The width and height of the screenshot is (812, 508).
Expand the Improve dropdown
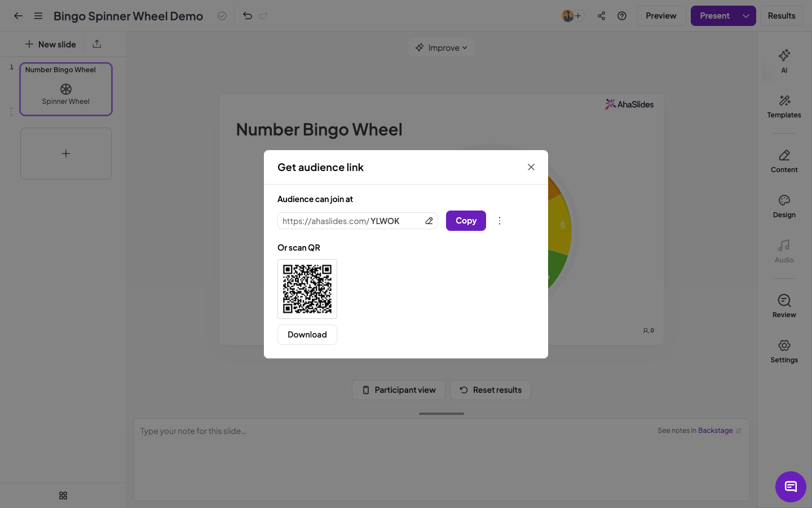point(442,48)
